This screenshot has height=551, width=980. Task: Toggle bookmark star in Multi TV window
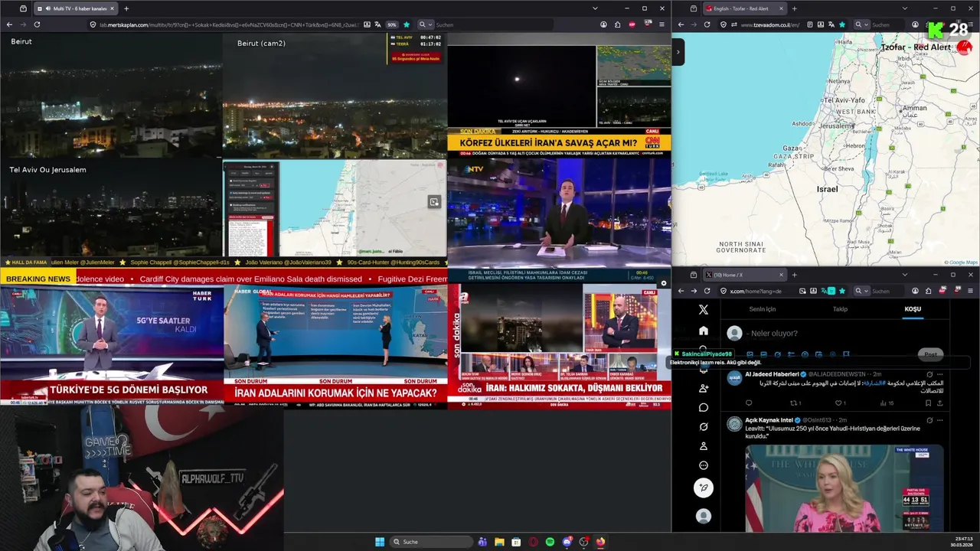[407, 24]
